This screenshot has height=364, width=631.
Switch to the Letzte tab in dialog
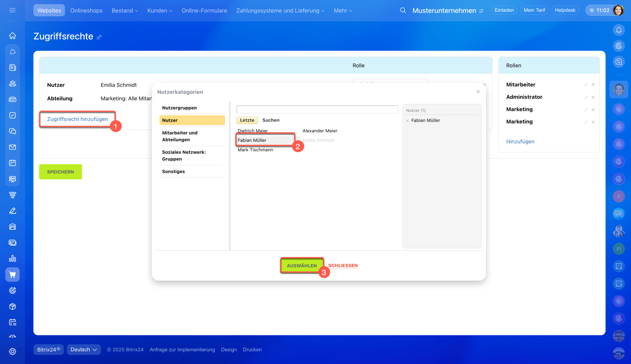247,120
